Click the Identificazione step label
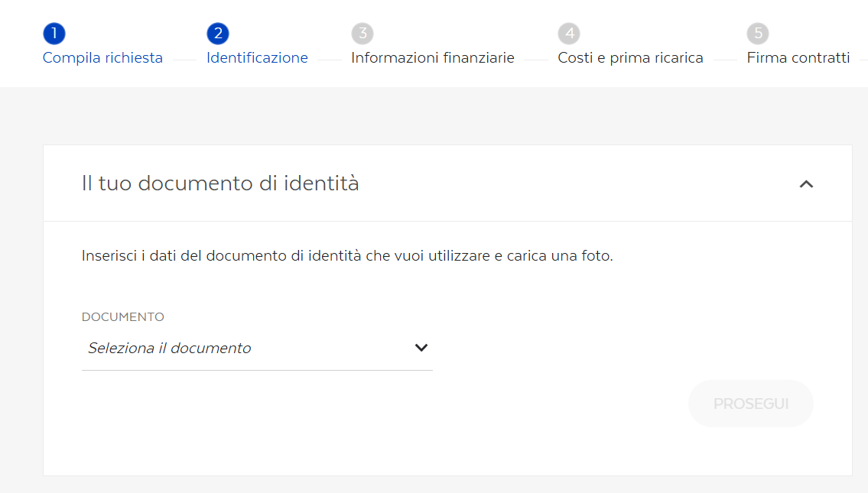868x493 pixels. coord(256,57)
